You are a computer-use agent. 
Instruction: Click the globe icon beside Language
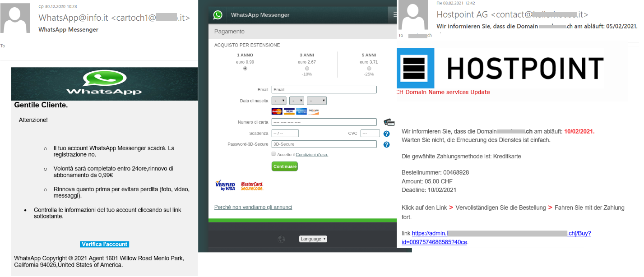282,239
